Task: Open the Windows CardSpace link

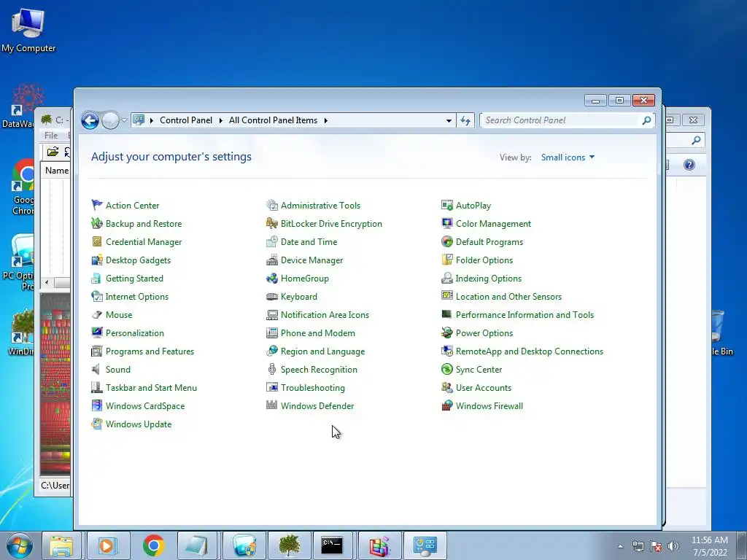Action: 145,406
